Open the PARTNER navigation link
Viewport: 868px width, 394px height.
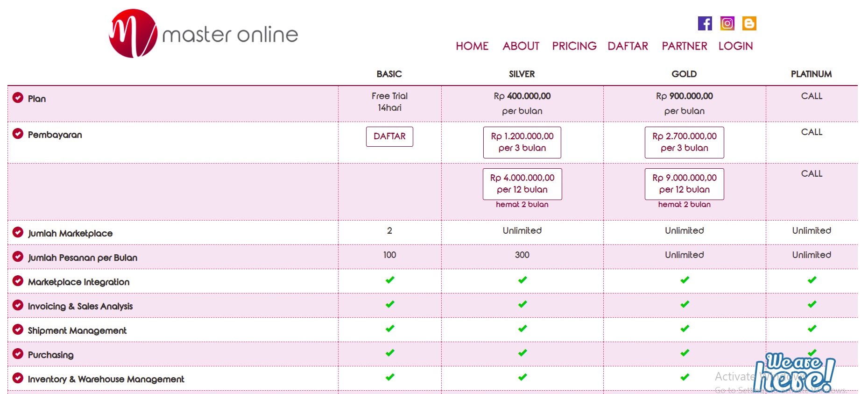(684, 46)
